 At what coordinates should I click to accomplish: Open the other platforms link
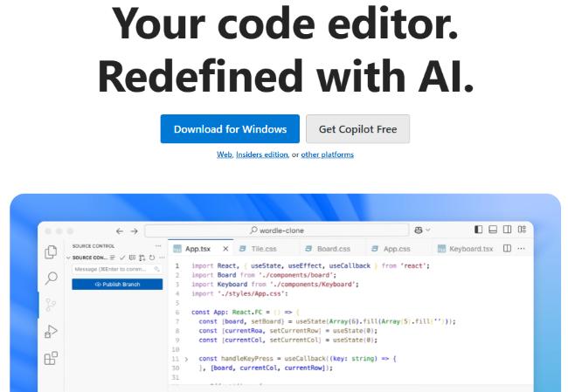click(x=328, y=155)
